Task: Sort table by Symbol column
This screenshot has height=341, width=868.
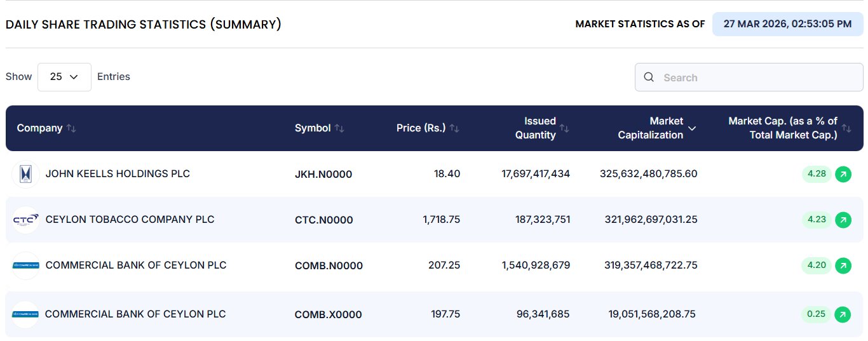Action: point(339,128)
